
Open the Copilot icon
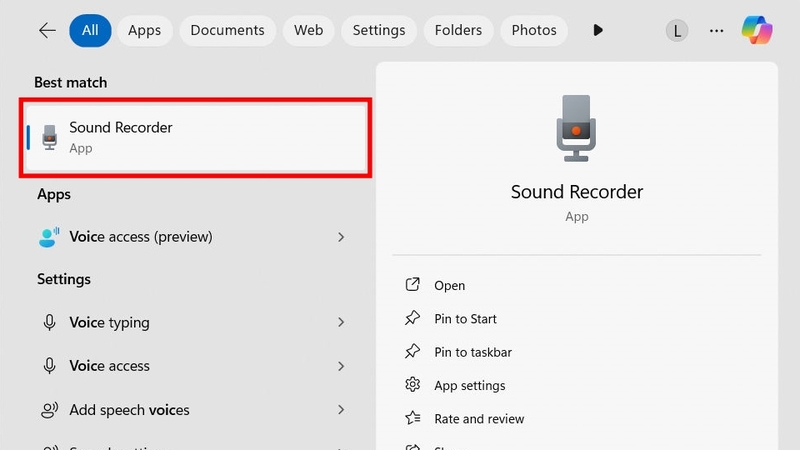pos(757,30)
